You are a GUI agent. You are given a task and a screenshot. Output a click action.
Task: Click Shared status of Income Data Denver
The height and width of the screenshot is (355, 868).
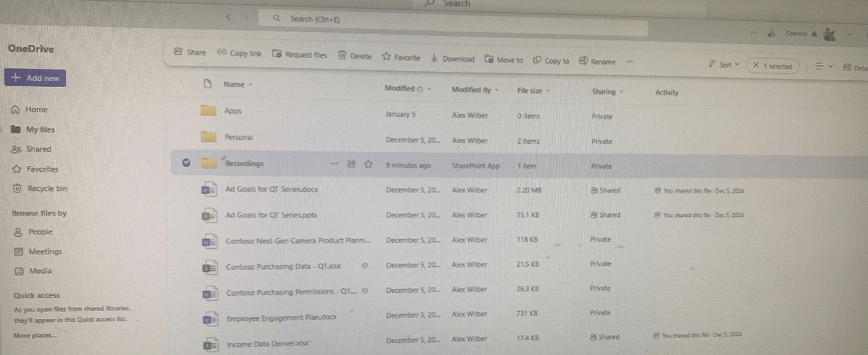tap(604, 336)
